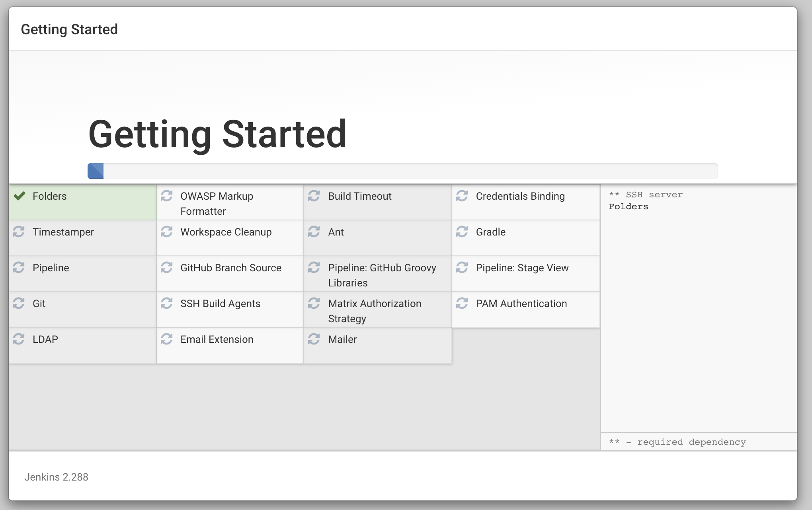This screenshot has width=812, height=510.
Task: Click the pending sync icon beside the Pipeline plugin
Action: 19,267
